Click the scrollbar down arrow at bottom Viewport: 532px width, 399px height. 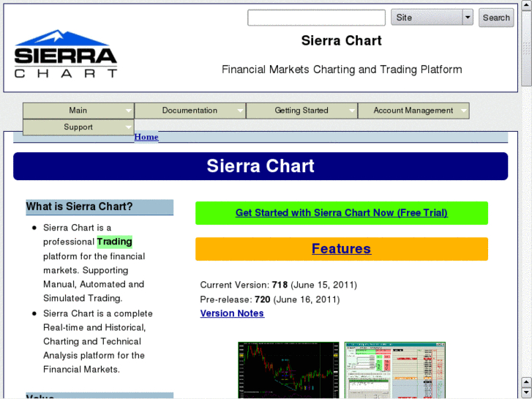(x=527, y=393)
